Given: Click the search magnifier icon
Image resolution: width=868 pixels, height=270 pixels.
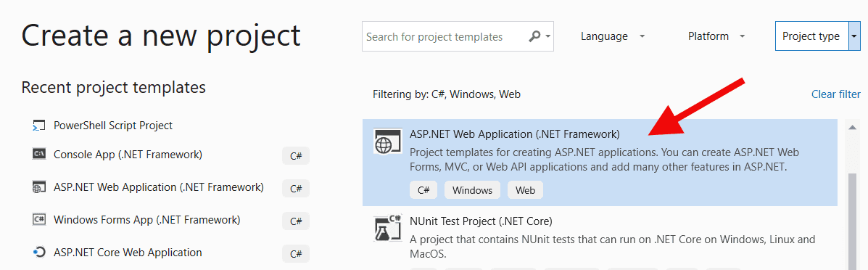Looking at the screenshot, I should coord(534,36).
